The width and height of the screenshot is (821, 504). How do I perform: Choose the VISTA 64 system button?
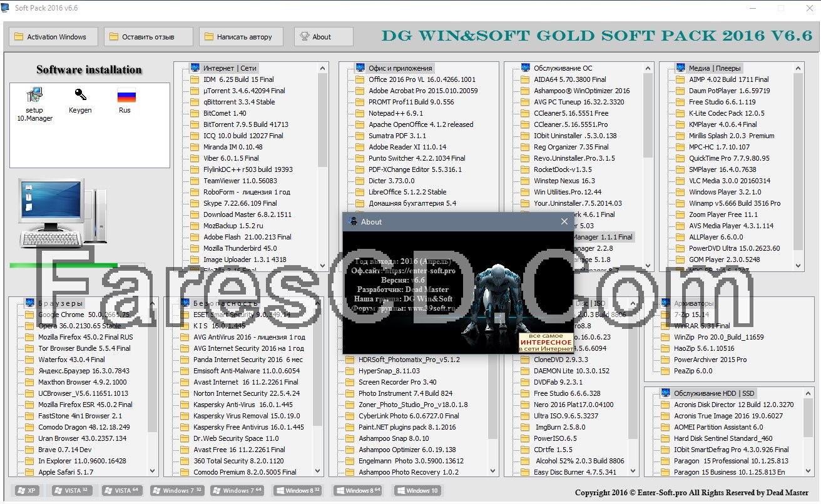pos(123,491)
